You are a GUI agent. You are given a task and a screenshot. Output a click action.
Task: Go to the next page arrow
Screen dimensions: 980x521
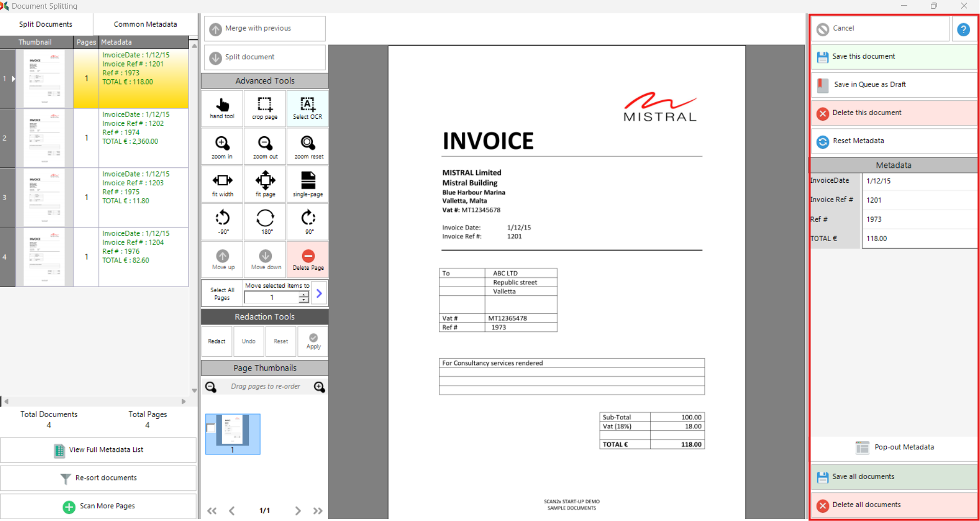[x=297, y=510]
